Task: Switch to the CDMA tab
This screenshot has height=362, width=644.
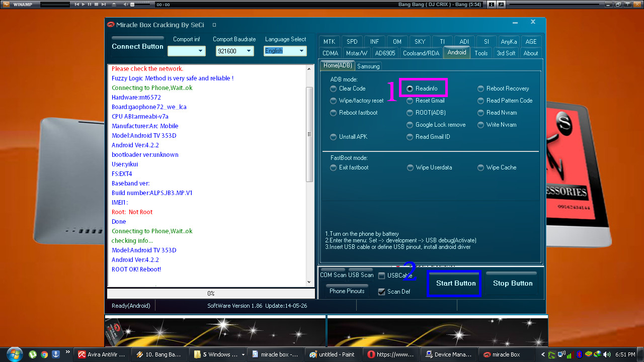Action: click(330, 53)
